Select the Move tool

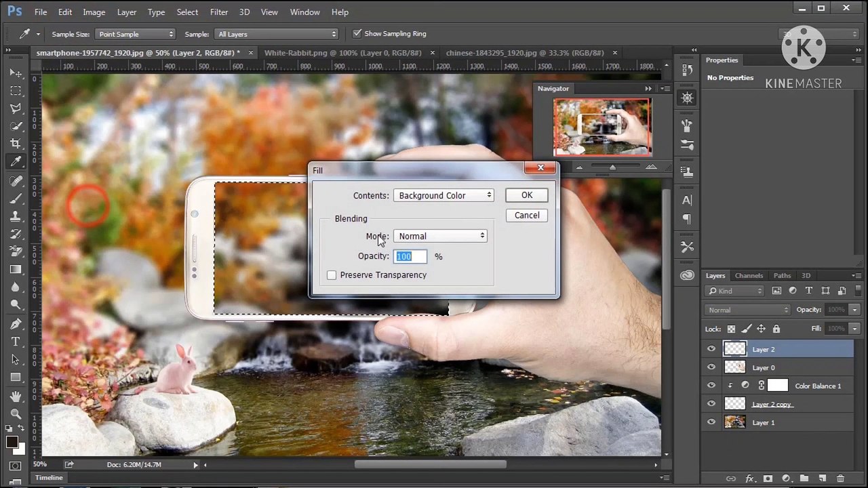tap(15, 73)
